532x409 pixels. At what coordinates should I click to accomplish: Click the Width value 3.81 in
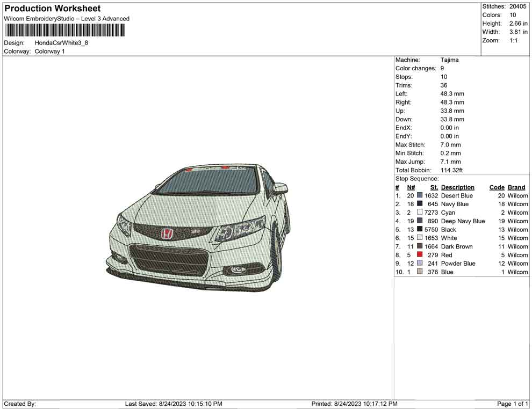tap(519, 32)
